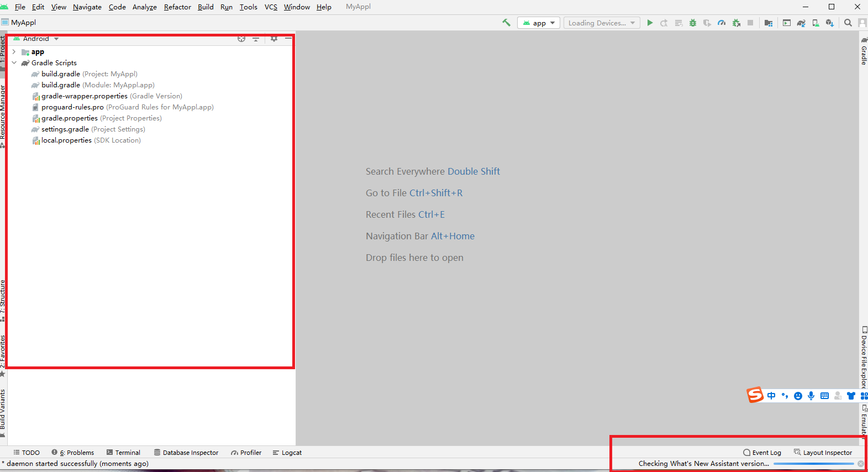
Task: Open the TODO tool window
Action: (27, 452)
